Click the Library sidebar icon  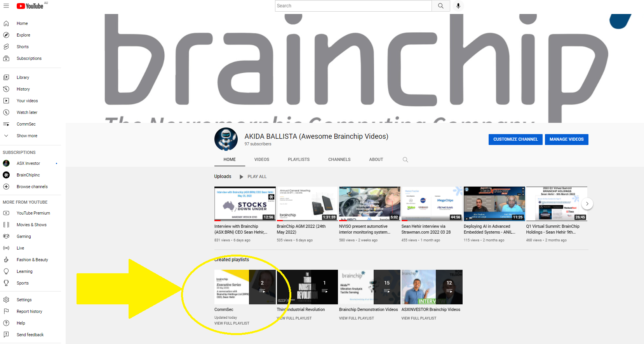coord(6,77)
